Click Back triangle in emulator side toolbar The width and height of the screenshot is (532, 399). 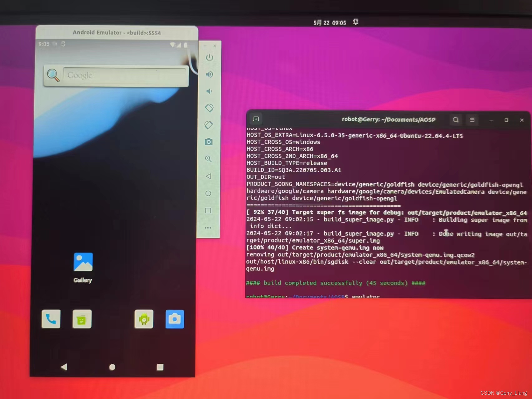click(208, 176)
